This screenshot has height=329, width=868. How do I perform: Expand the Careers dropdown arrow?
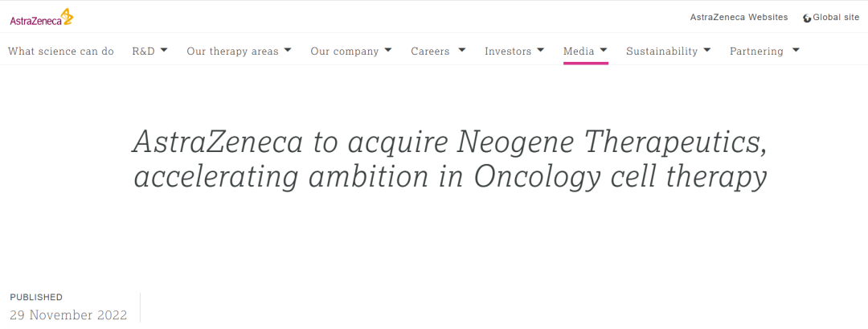pyautogui.click(x=462, y=51)
